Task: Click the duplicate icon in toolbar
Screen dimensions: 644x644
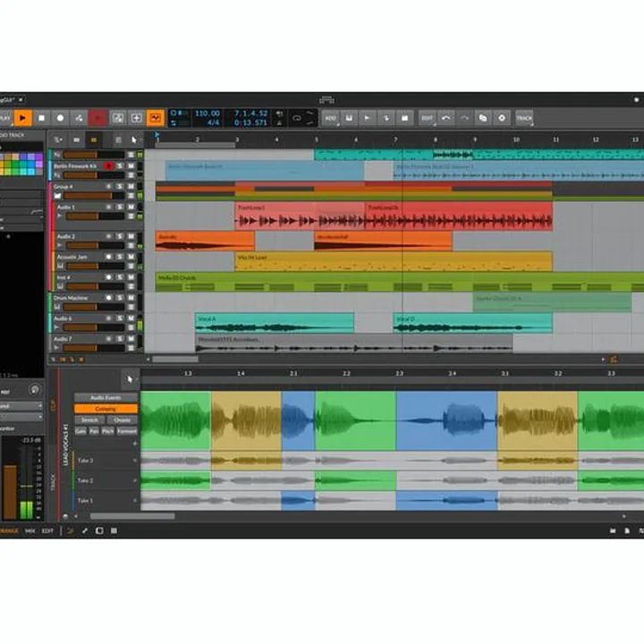Action: (x=483, y=118)
